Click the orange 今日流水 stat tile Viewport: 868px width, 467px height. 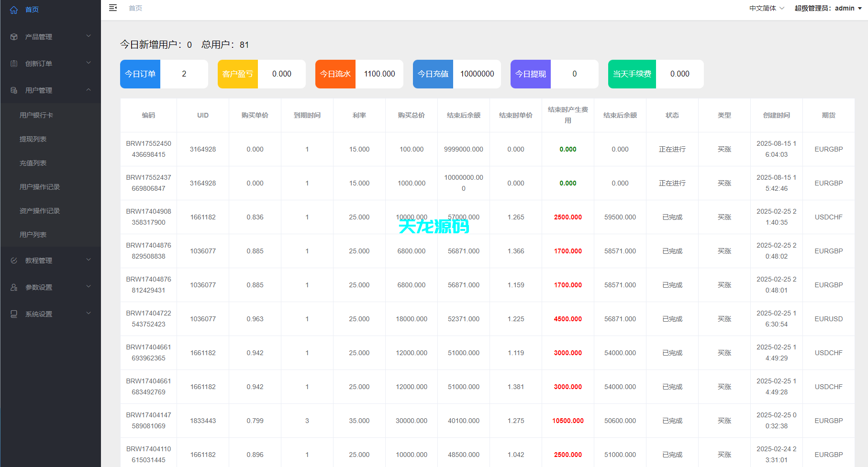[335, 74]
